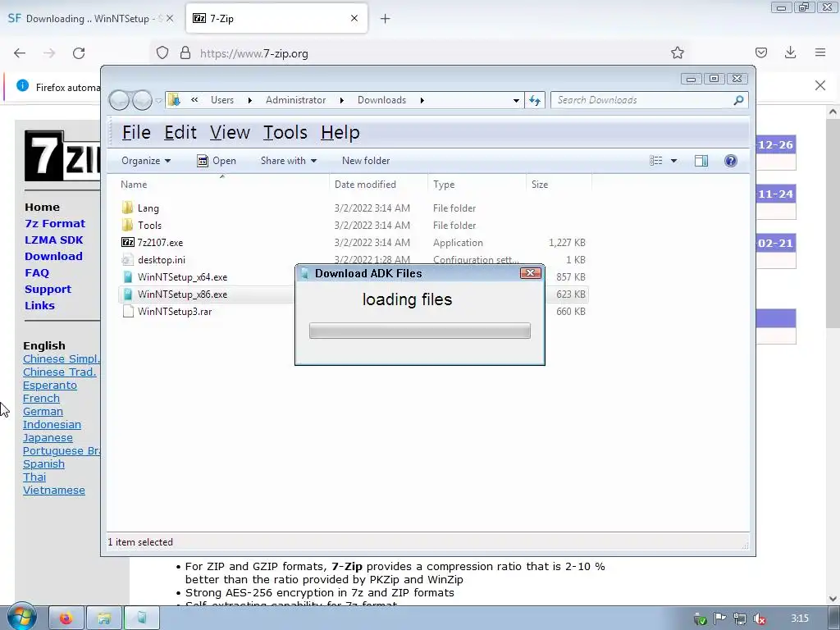Close the Download ADK Files dialog
Screen dimensions: 840x630
pyautogui.click(x=531, y=273)
